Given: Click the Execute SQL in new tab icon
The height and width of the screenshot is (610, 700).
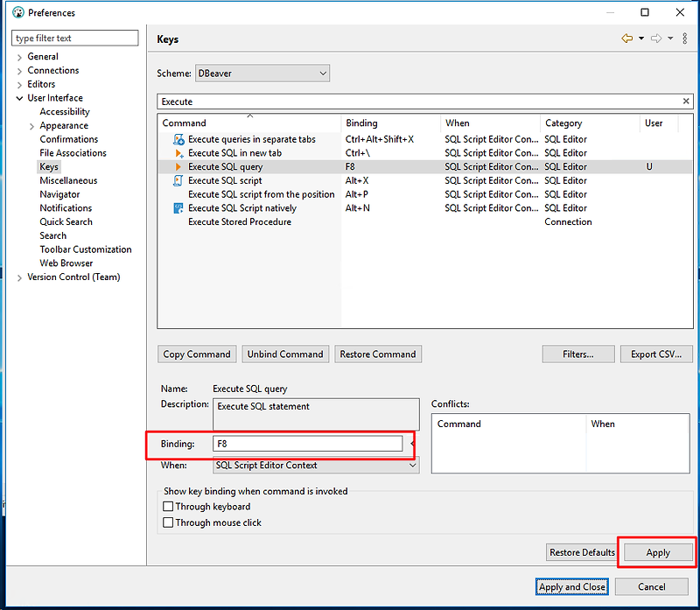Looking at the screenshot, I should click(177, 152).
